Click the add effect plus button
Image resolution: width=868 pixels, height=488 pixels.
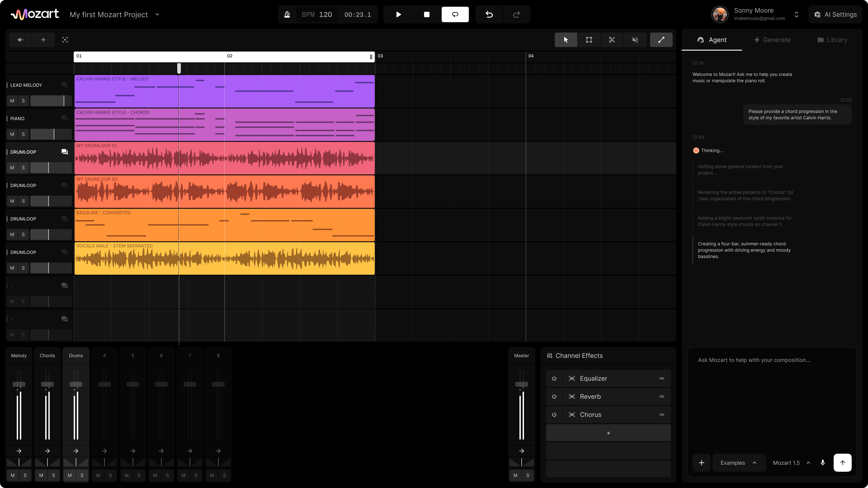pos(608,433)
